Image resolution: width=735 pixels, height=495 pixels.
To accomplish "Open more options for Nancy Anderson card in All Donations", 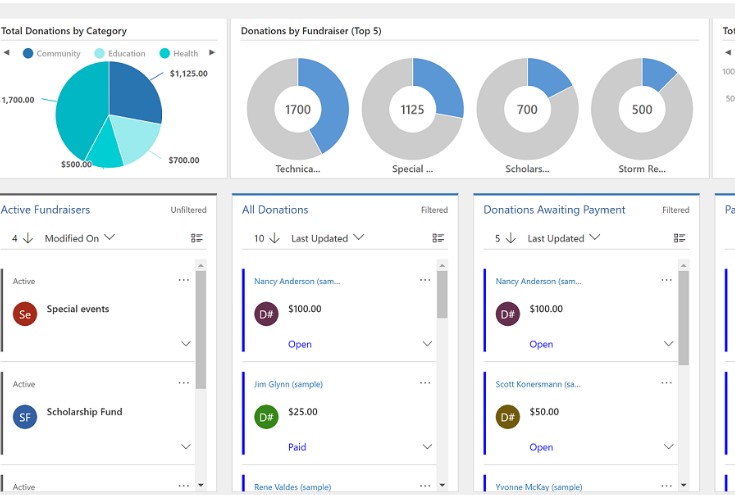I will [x=425, y=280].
